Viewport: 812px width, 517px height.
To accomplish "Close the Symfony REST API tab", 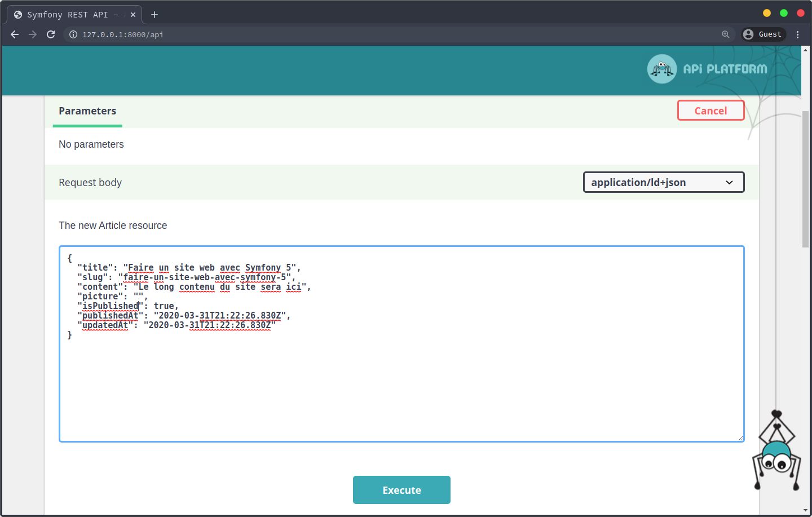I will point(133,15).
